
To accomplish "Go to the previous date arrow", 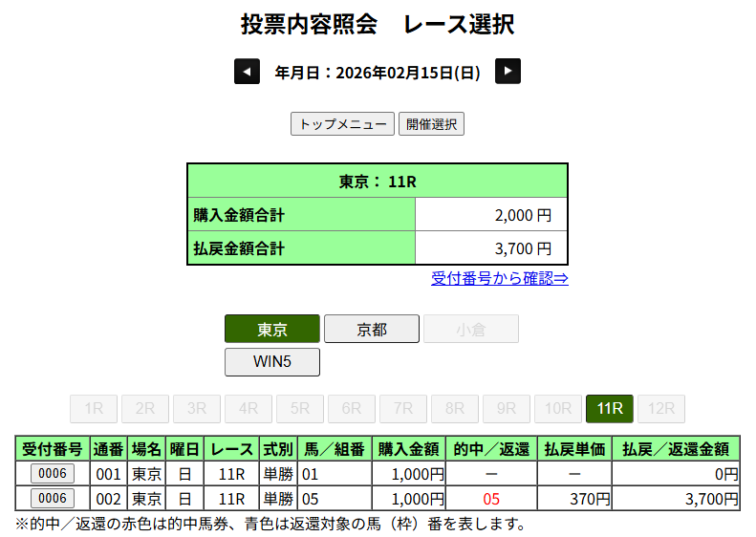I will coord(247,72).
